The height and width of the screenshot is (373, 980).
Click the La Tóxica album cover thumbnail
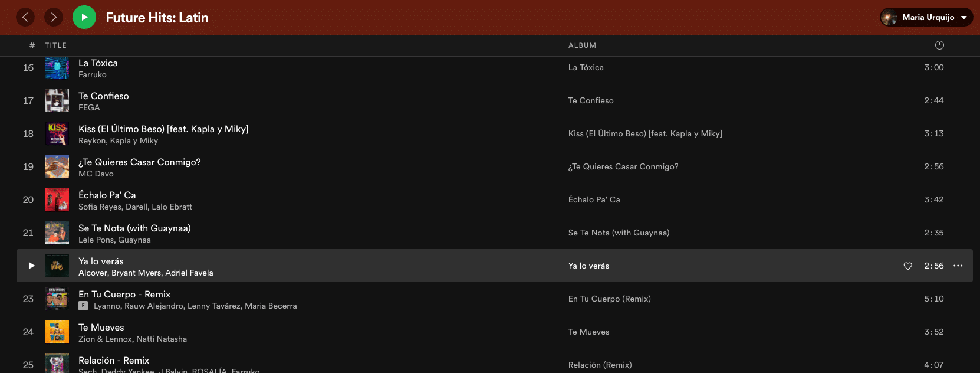57,68
